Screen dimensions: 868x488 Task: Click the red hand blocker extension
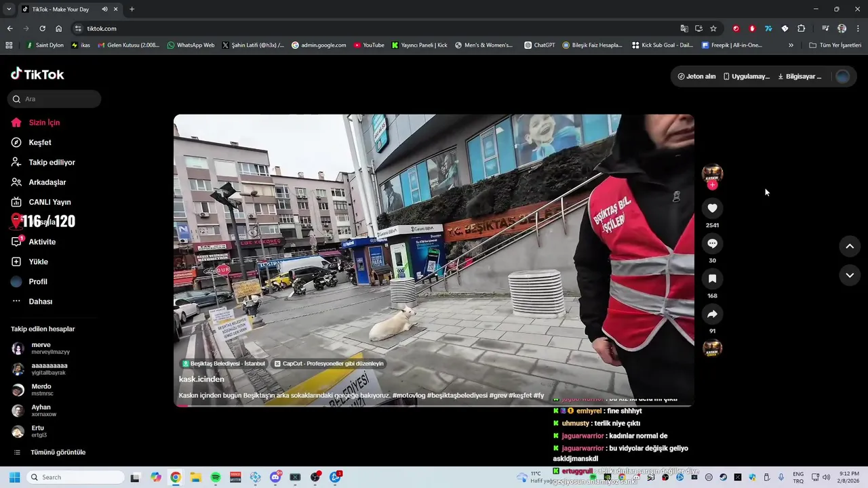tap(752, 28)
